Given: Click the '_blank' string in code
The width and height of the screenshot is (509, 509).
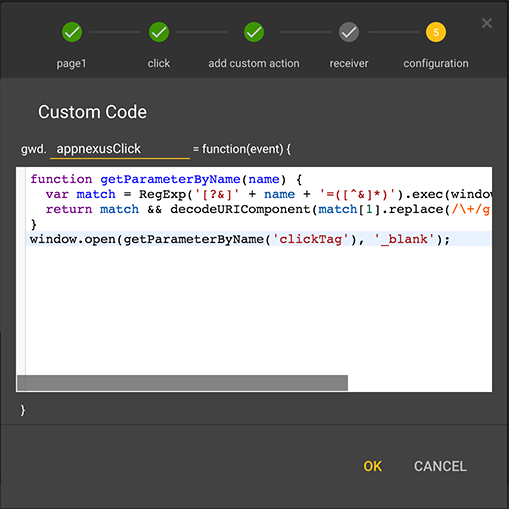Looking at the screenshot, I should 405,239.
